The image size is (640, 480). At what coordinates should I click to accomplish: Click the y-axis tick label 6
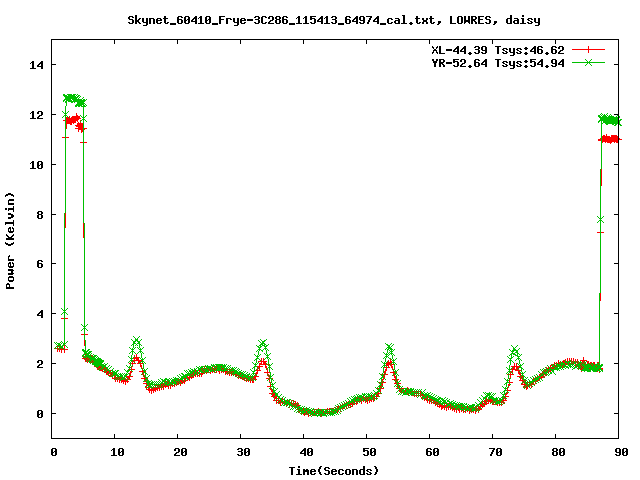[40, 264]
